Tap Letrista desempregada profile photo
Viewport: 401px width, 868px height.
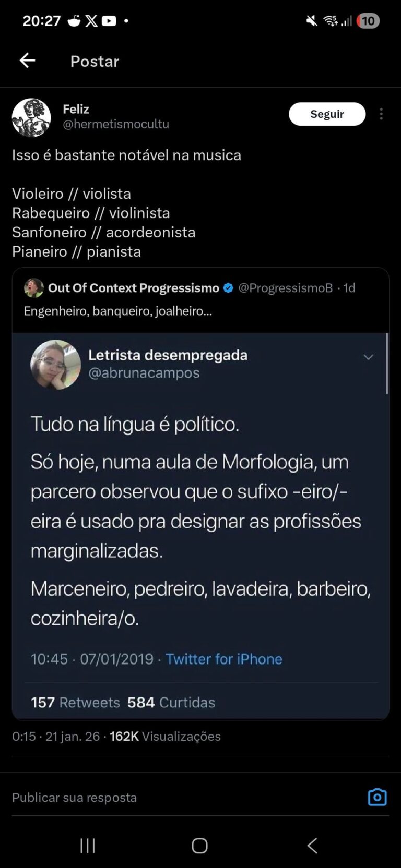click(56, 365)
